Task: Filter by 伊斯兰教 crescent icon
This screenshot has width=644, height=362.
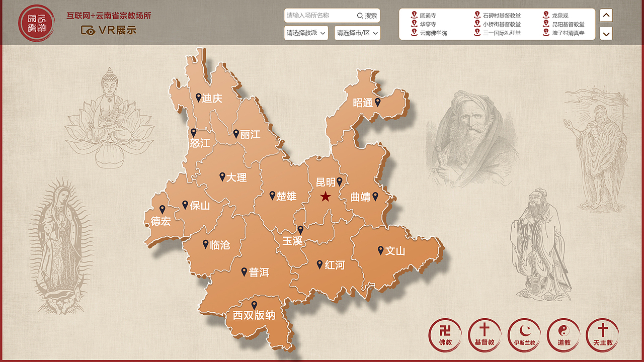Action: [x=524, y=335]
